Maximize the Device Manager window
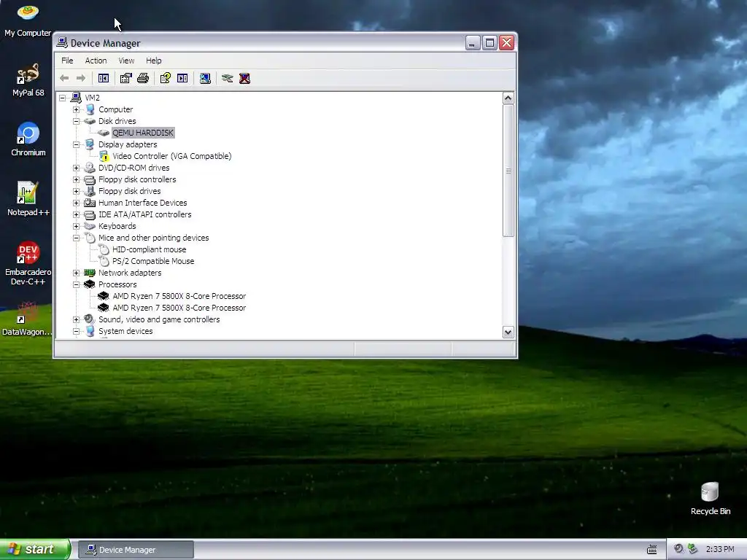 coord(489,43)
